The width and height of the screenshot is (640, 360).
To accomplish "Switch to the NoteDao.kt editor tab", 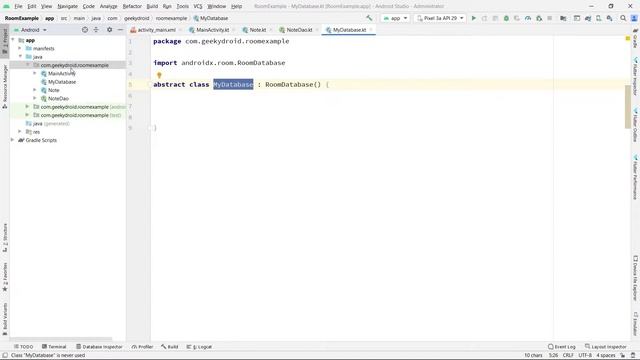I will 299,30.
